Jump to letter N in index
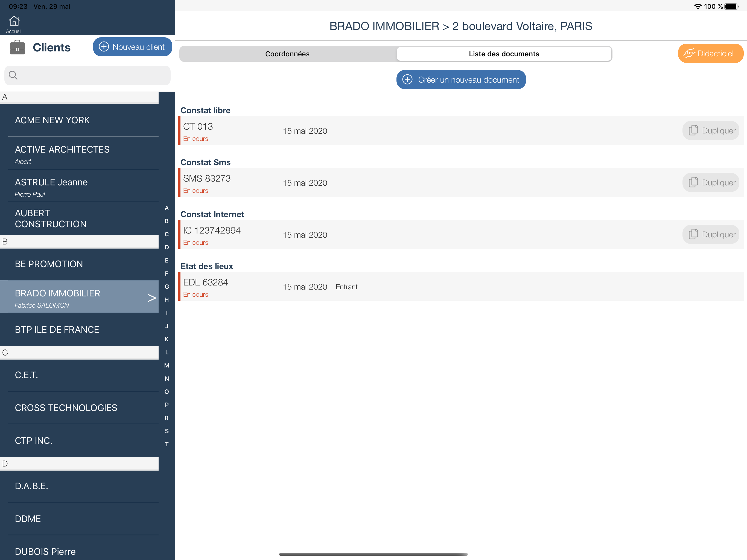Image resolution: width=747 pixels, height=560 pixels. 167,379
